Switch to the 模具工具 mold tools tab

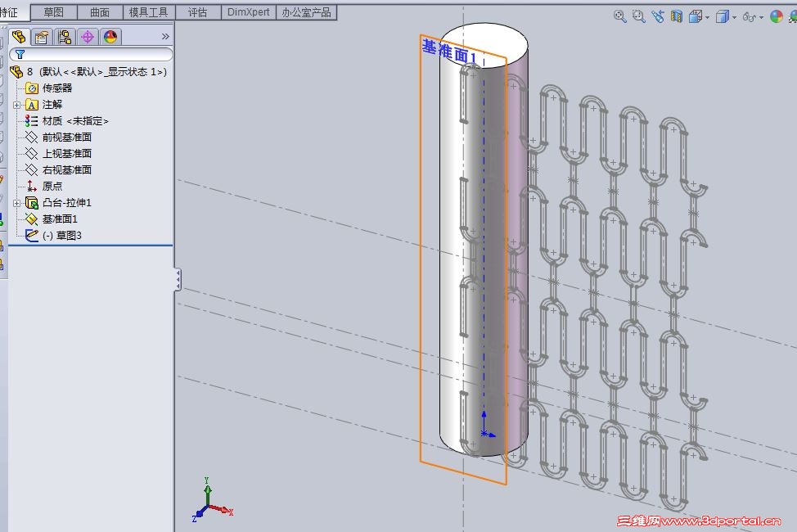point(148,12)
